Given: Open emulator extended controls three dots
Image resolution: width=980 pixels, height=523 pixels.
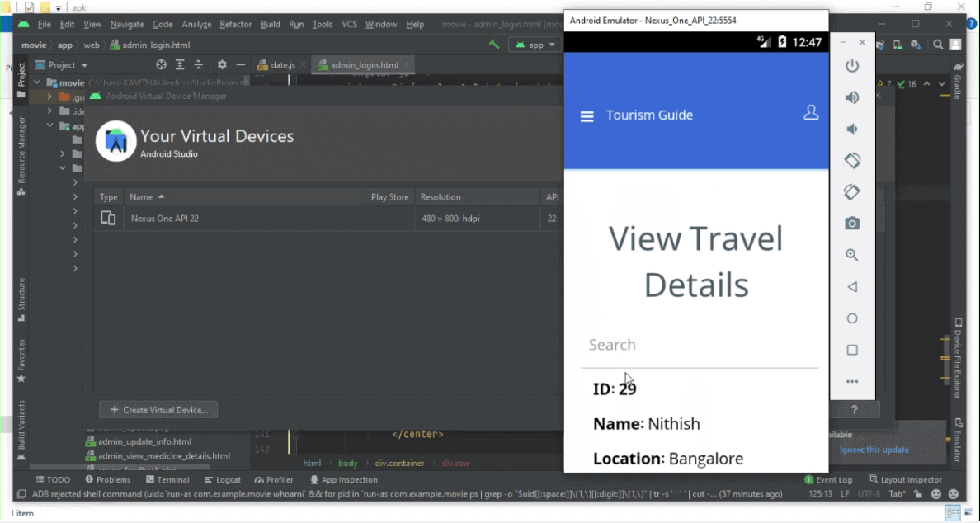Looking at the screenshot, I should click(x=852, y=381).
